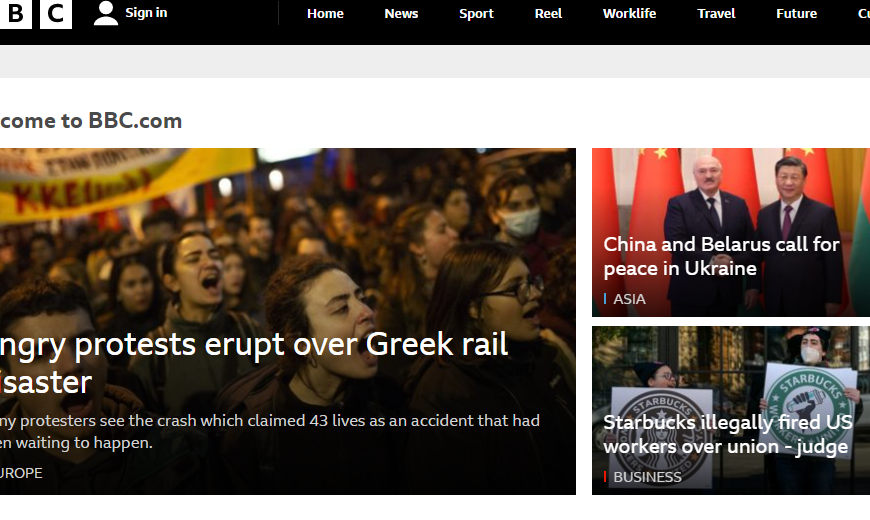Click the EUROPE tag under main story
Image resolution: width=870 pixels, height=520 pixels.
[x=21, y=473]
